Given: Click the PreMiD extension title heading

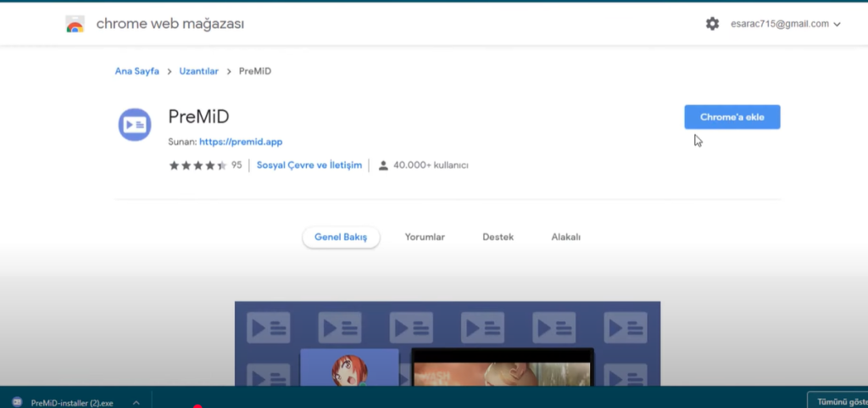Looking at the screenshot, I should pyautogui.click(x=198, y=117).
